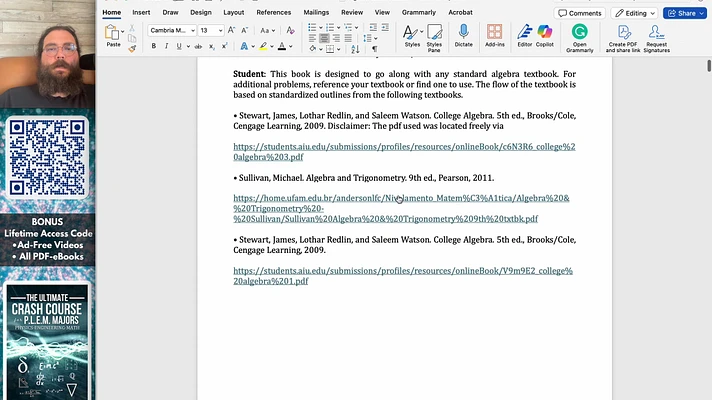Activate the Format Painter brush
The image size is (712, 400).
tap(132, 49)
